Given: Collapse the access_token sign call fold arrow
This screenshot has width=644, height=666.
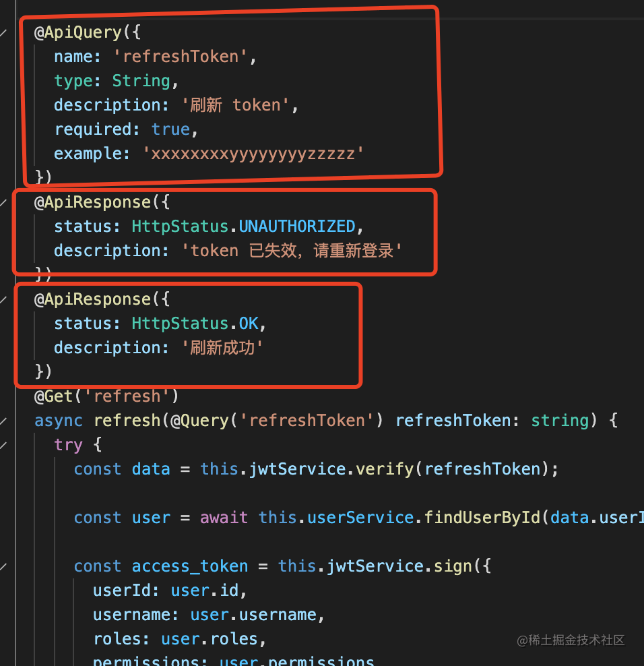Looking at the screenshot, I should click(x=4, y=566).
